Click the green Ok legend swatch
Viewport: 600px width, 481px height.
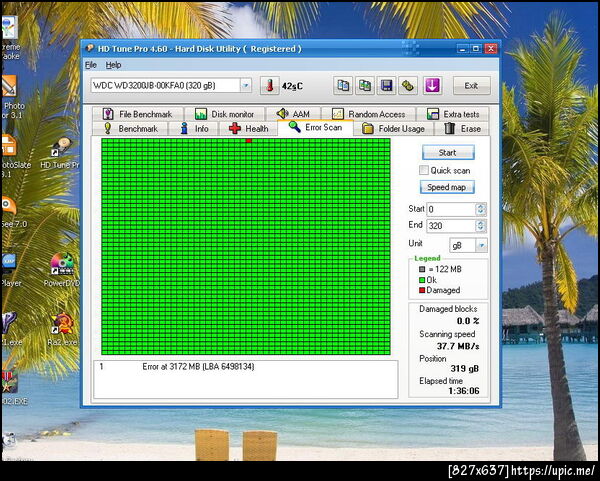422,280
